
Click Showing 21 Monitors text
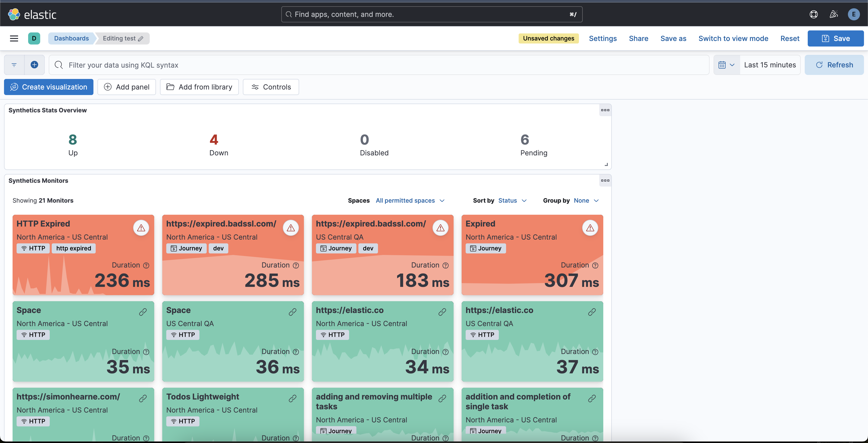pos(43,200)
